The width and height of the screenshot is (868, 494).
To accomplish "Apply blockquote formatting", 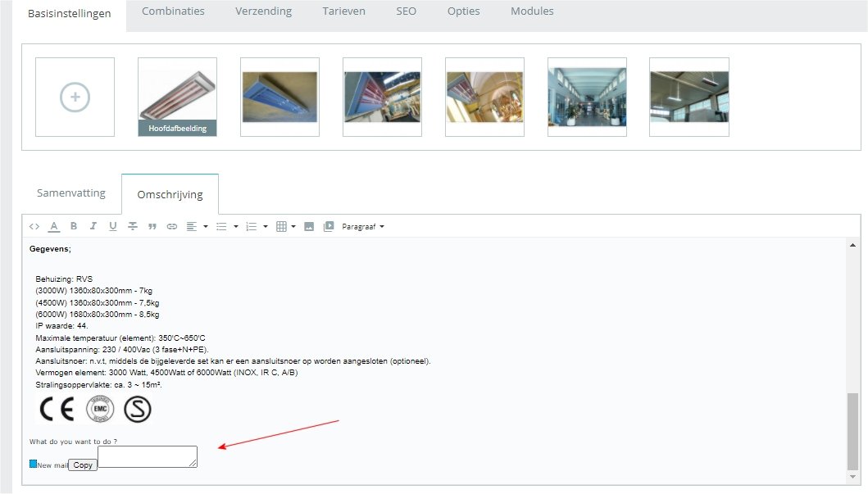I will (x=152, y=227).
